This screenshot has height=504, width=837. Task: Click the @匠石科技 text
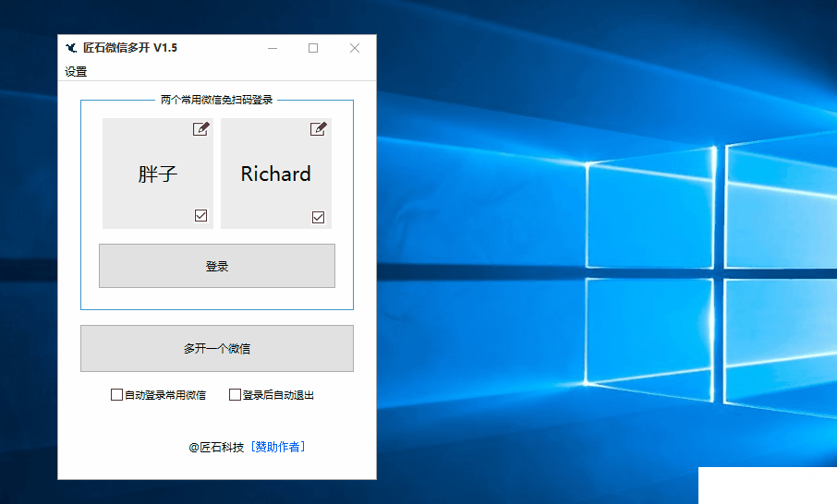click(216, 447)
